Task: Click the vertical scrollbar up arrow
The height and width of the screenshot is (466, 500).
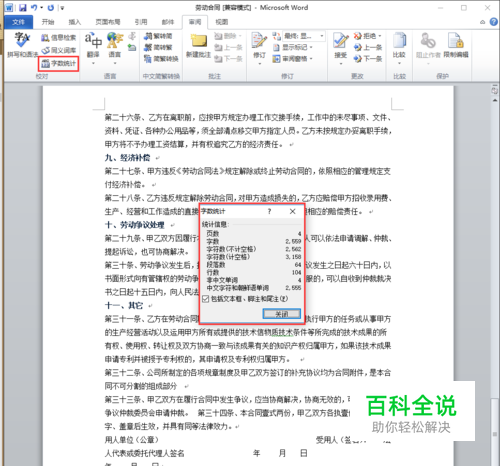Action: pos(495,100)
